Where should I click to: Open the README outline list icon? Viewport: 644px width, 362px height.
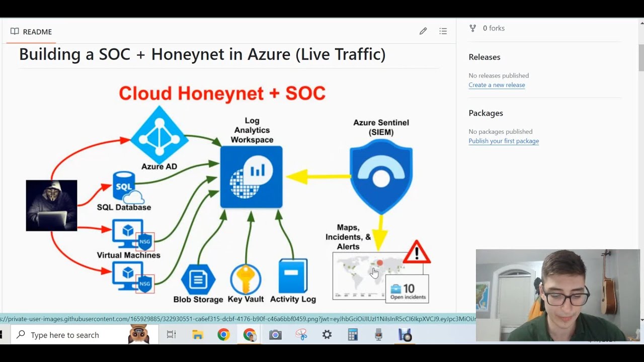pos(443,31)
